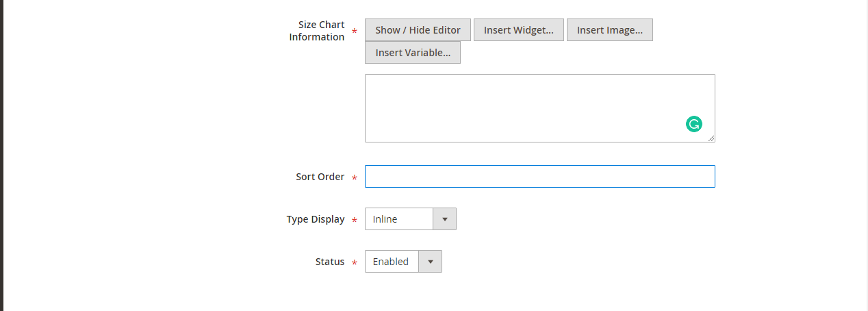
Task: Click the Size Chart Information label
Action: [x=317, y=31]
